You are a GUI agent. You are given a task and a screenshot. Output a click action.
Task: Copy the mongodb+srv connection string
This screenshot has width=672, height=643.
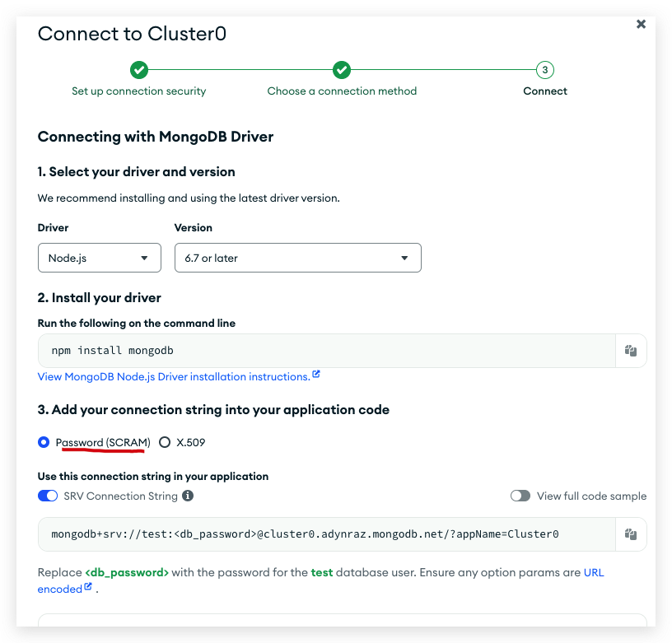click(x=631, y=534)
